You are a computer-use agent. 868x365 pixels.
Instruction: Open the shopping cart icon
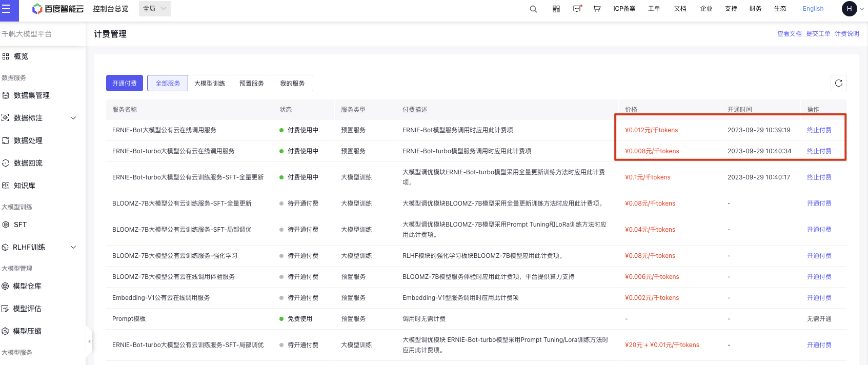click(x=597, y=9)
